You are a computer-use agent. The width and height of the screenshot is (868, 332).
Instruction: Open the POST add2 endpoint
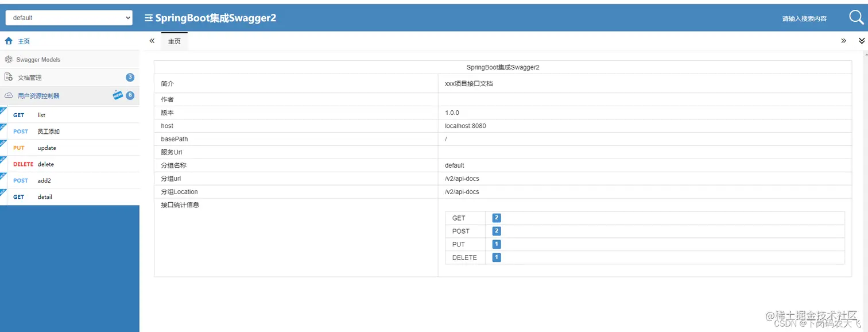coord(69,180)
